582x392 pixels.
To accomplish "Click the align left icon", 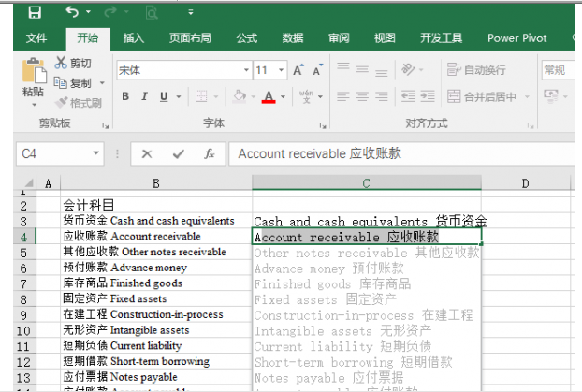I will point(343,96).
